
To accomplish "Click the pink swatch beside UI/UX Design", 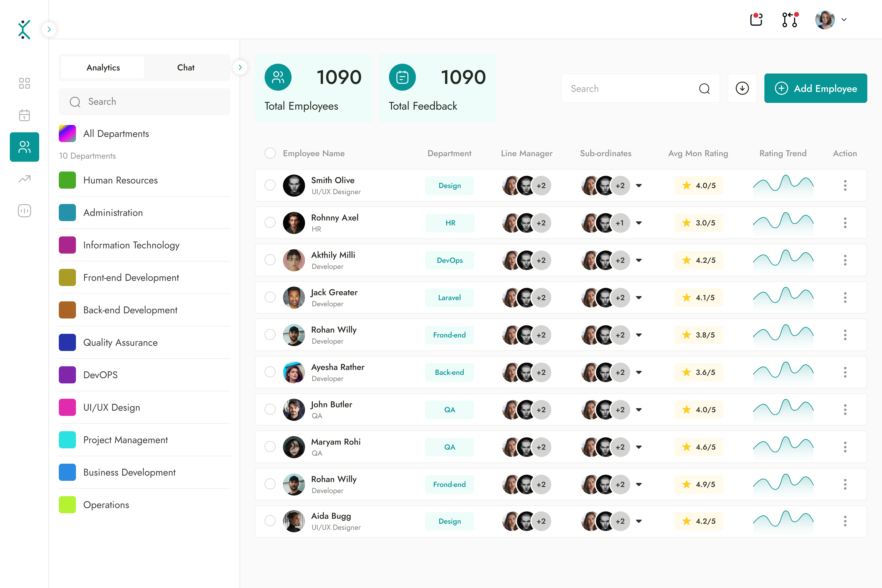I will point(67,407).
